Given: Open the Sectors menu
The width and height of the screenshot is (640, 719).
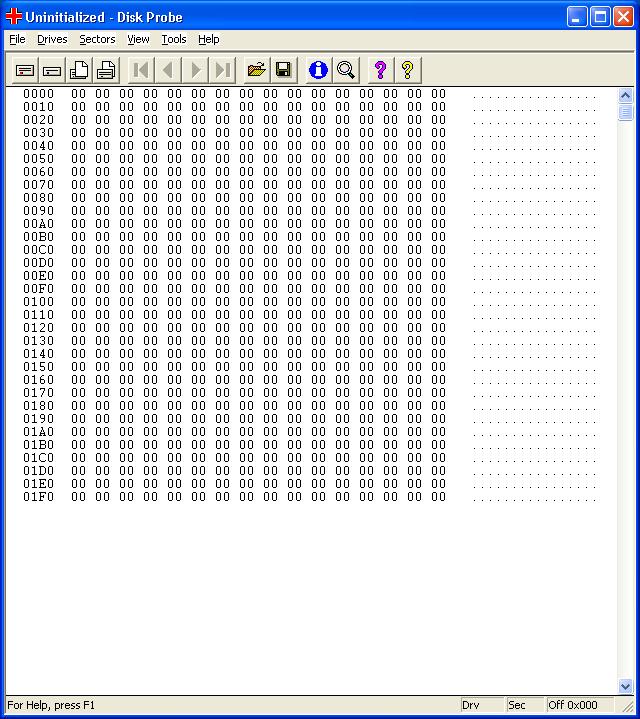Looking at the screenshot, I should tap(97, 39).
